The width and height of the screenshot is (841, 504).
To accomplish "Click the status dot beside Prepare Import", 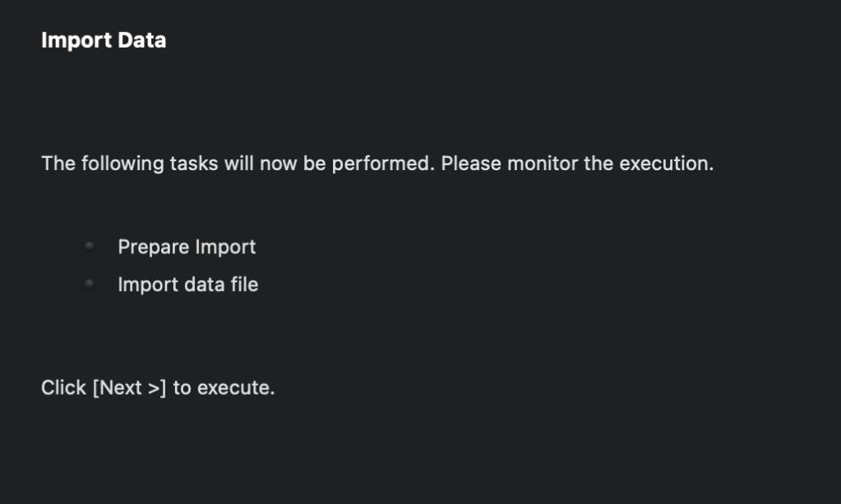I will click(x=89, y=246).
